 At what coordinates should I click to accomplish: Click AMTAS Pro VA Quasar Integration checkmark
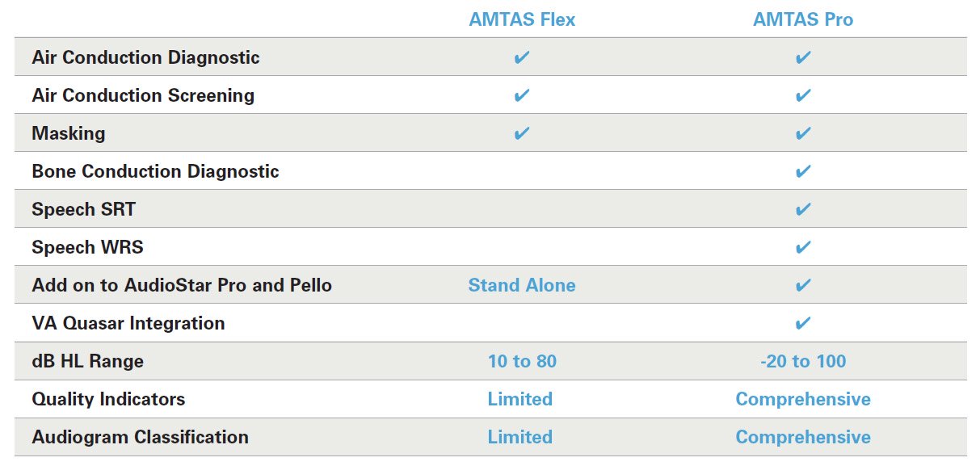point(802,323)
